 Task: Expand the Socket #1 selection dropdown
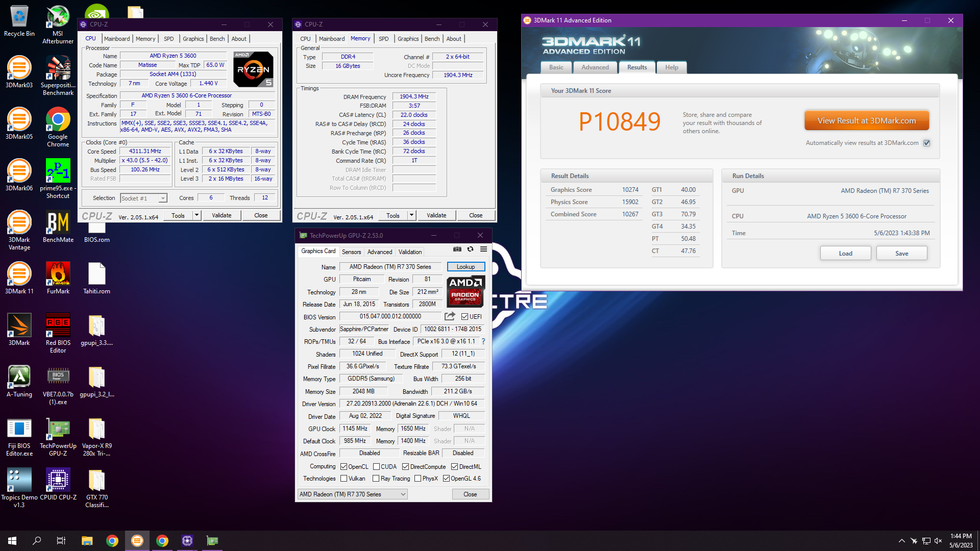click(x=162, y=198)
